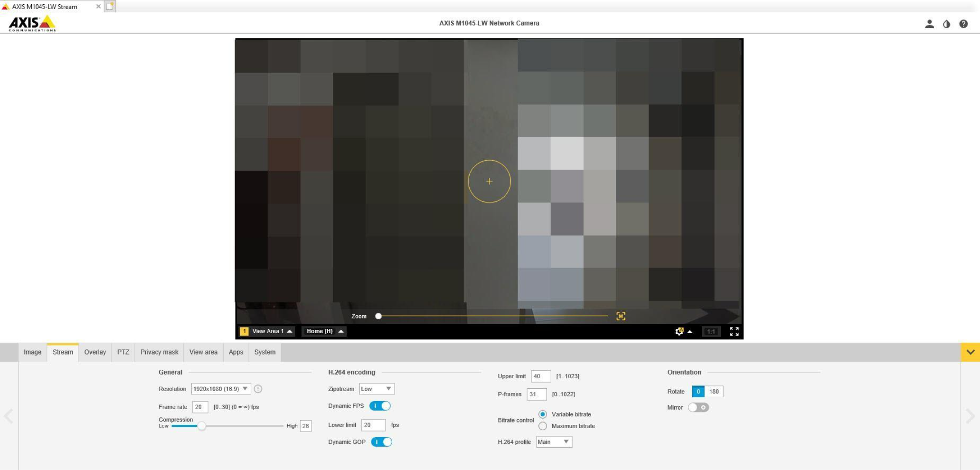This screenshot has height=470, width=980.
Task: Open the help question mark icon
Action: (963, 24)
